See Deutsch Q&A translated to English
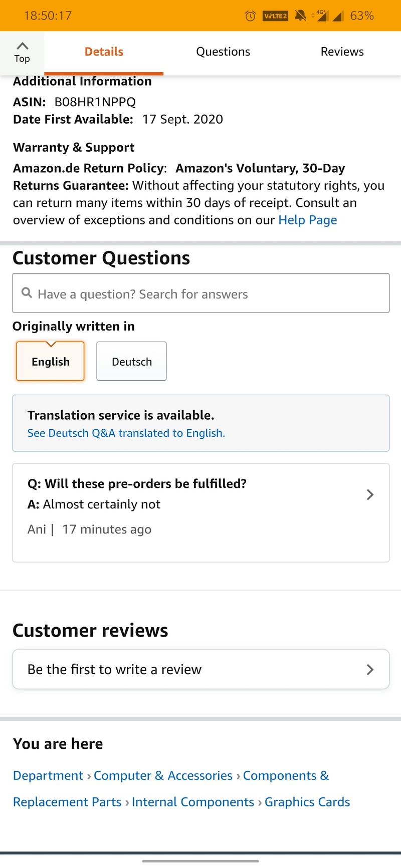This screenshot has height=868, width=401. (x=126, y=433)
